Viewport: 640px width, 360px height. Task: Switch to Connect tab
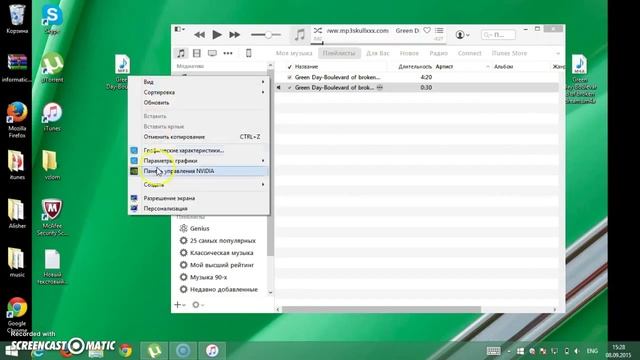pos(469,53)
